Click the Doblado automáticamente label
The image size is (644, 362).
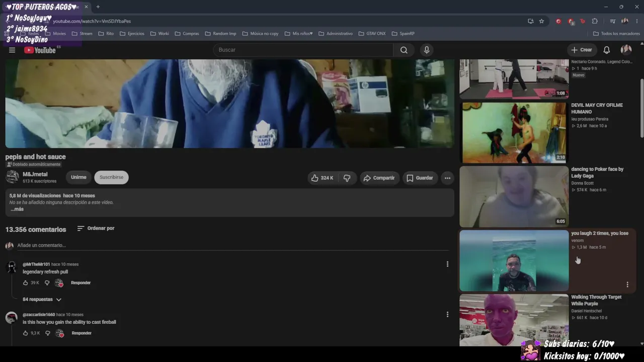[x=33, y=164]
